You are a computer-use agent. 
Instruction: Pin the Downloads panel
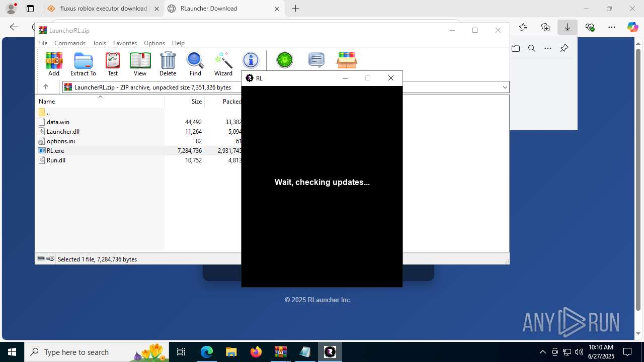564,48
